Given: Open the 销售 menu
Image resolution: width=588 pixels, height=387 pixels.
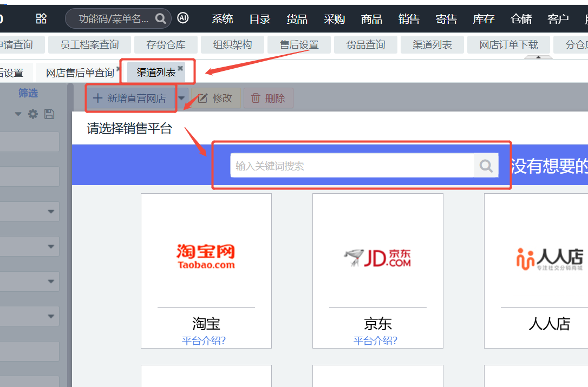Looking at the screenshot, I should (409, 19).
